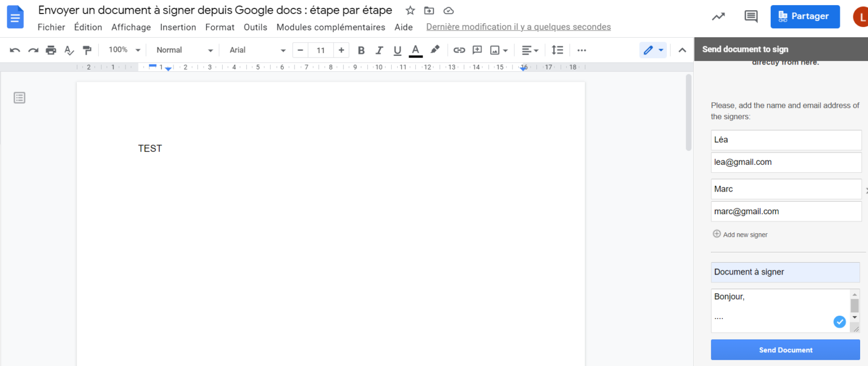Viewport: 868px width, 366px height.
Task: Open line spacing options
Action: click(x=557, y=50)
